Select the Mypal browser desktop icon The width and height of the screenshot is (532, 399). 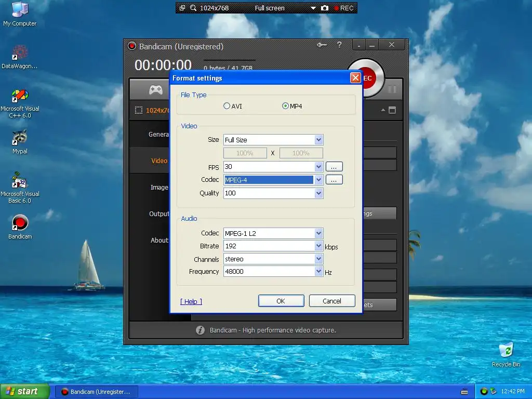(20, 142)
